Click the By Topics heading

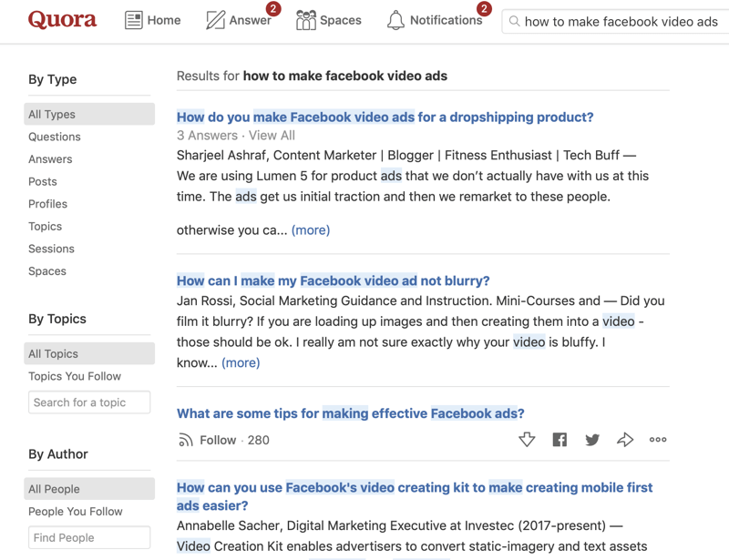(57, 319)
